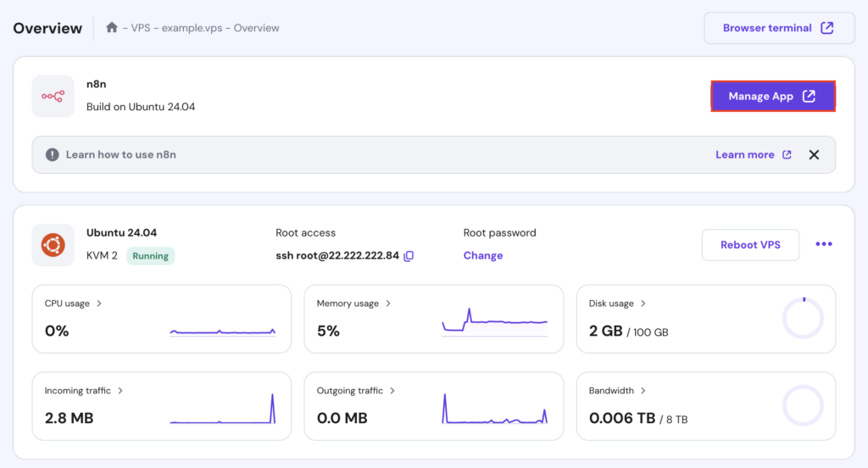Click the home icon in breadcrumb
868x468 pixels.
111,28
